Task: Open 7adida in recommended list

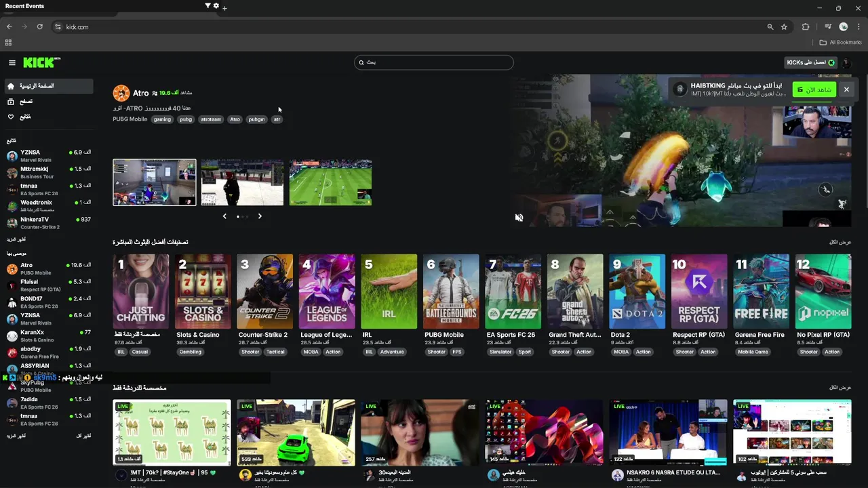Action: (47, 403)
